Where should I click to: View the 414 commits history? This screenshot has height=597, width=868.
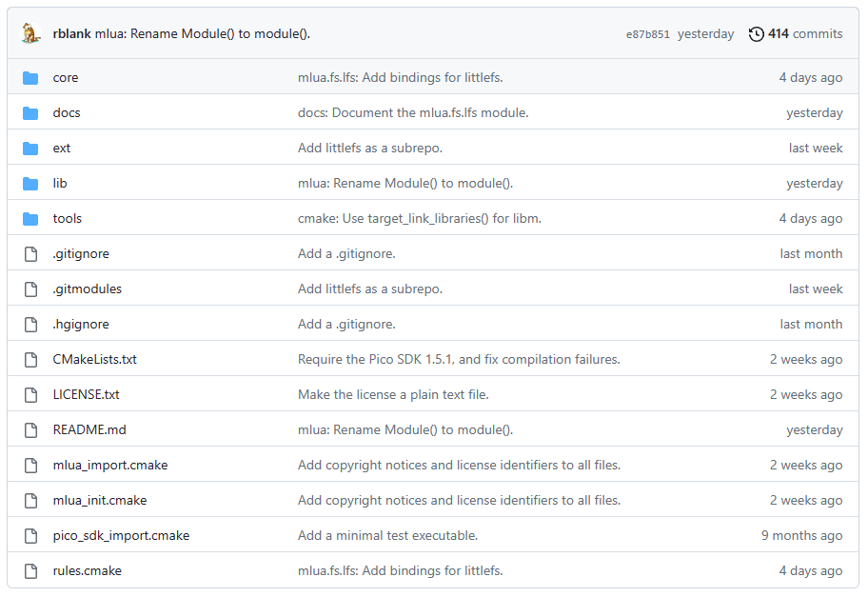click(x=805, y=33)
